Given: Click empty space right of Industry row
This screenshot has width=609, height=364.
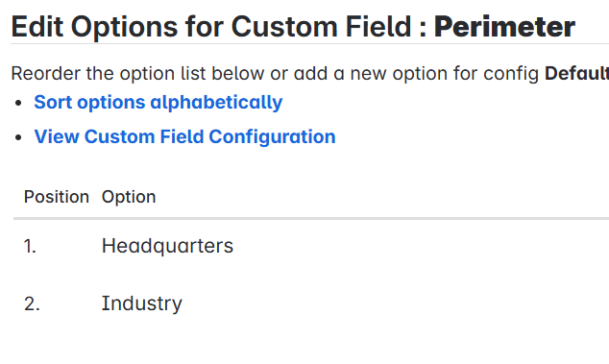Looking at the screenshot, I should pyautogui.click(x=396, y=303).
